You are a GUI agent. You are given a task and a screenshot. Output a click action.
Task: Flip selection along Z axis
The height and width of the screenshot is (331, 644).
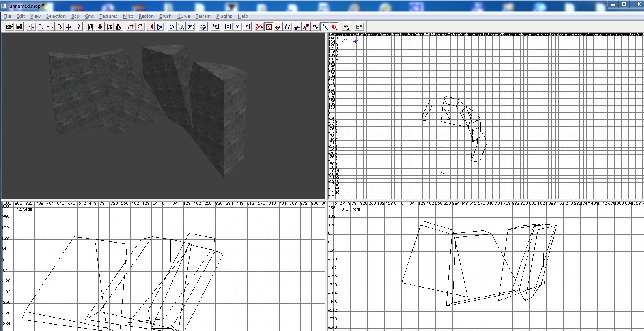click(69, 27)
